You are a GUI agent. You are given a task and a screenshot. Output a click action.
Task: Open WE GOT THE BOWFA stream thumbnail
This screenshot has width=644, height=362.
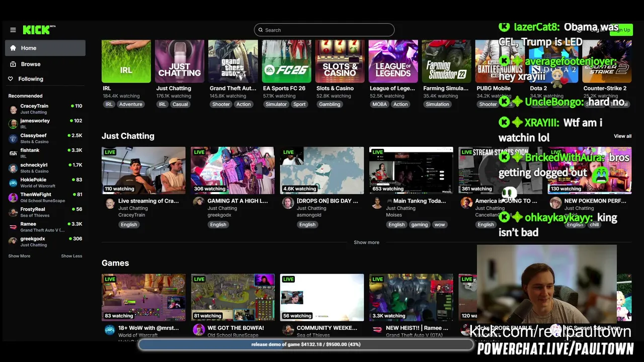tap(232, 298)
